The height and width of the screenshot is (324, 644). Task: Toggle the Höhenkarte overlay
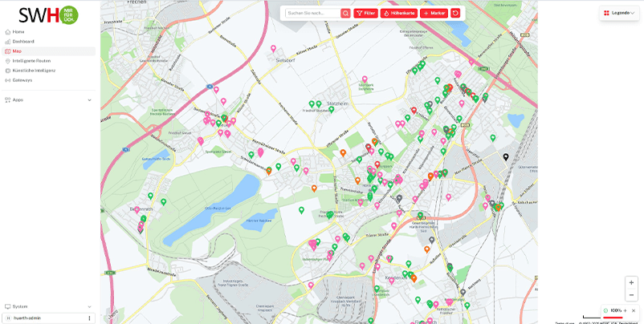[398, 14]
